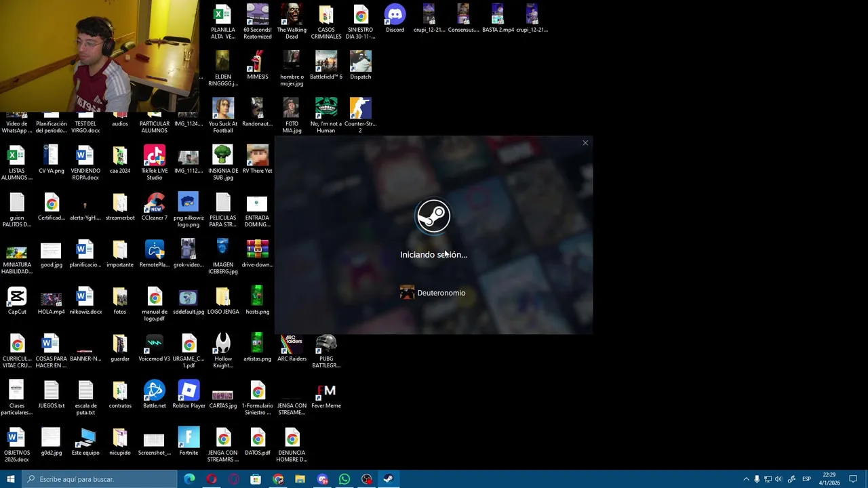Open the CASOS CRIMINALES folder
Image resolution: width=868 pixels, height=488 pixels.
326,22
